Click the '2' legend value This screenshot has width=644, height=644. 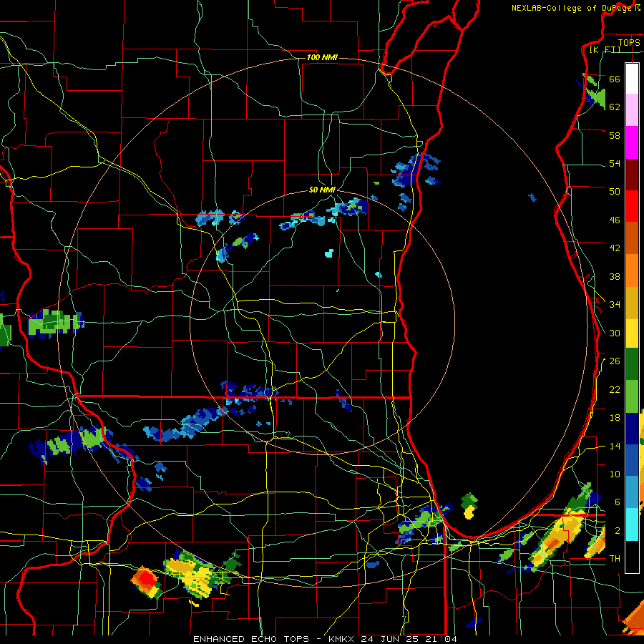[x=617, y=531]
